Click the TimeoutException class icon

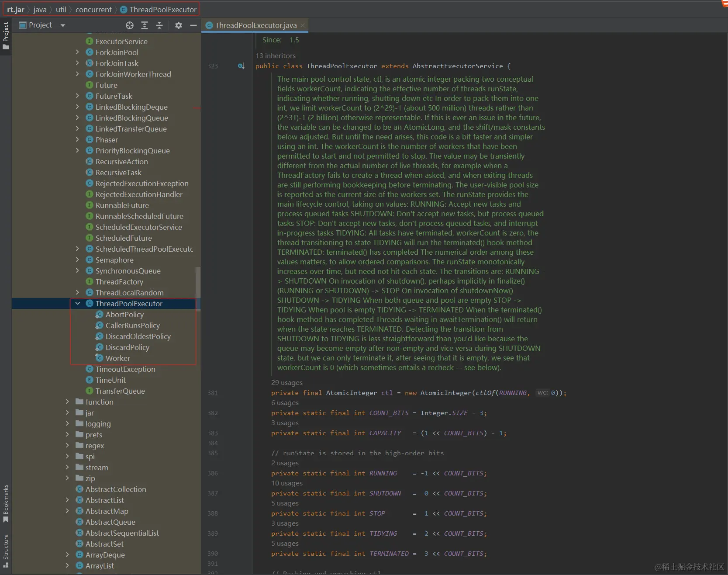pos(90,369)
